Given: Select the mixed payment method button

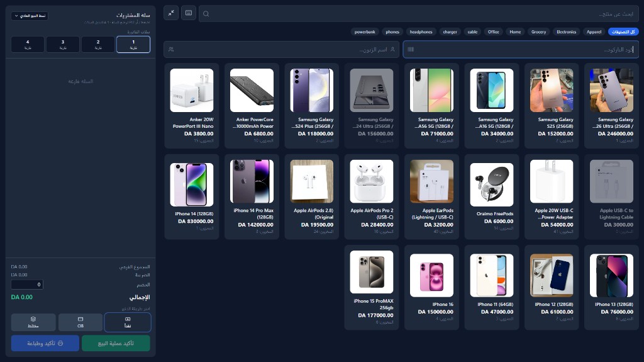Looking at the screenshot, I should click(33, 322).
